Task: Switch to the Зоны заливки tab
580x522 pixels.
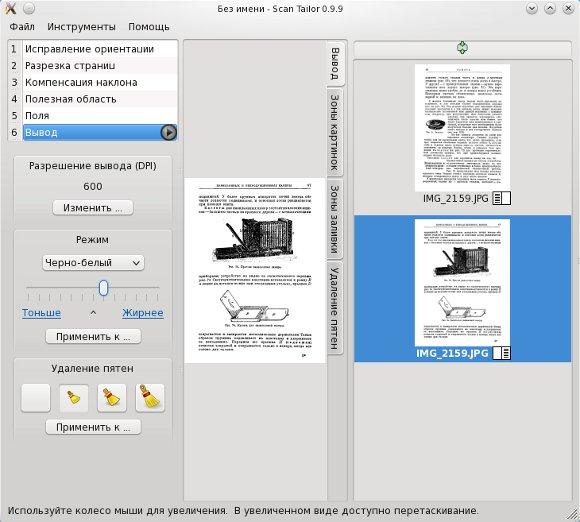Action: pos(335,219)
